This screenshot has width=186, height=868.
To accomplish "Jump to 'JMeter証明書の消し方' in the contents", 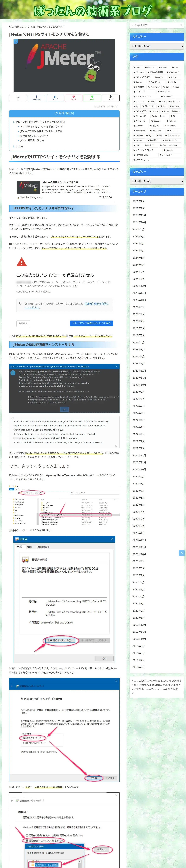I will pyautogui.click(x=32, y=140).
